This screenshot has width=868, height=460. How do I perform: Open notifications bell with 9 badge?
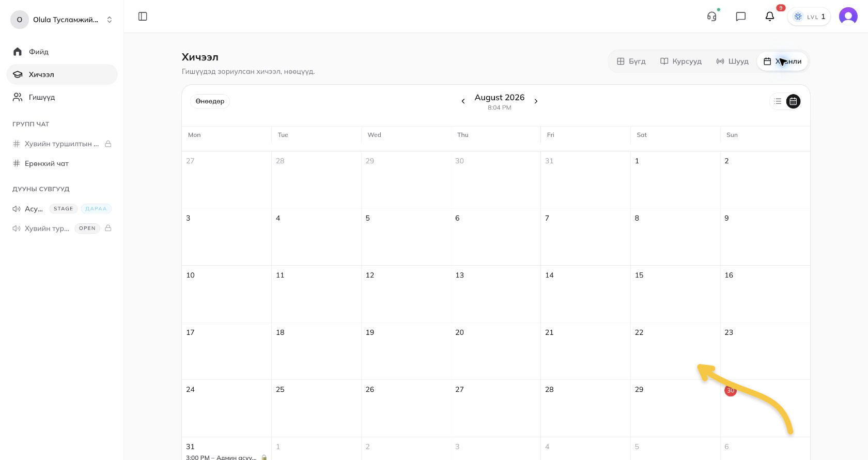[x=770, y=17]
